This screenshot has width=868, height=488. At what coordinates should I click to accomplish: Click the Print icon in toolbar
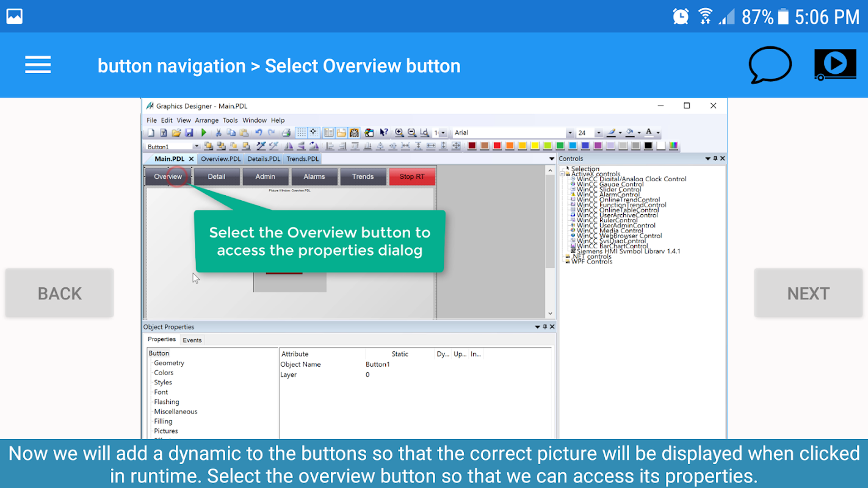(x=286, y=132)
